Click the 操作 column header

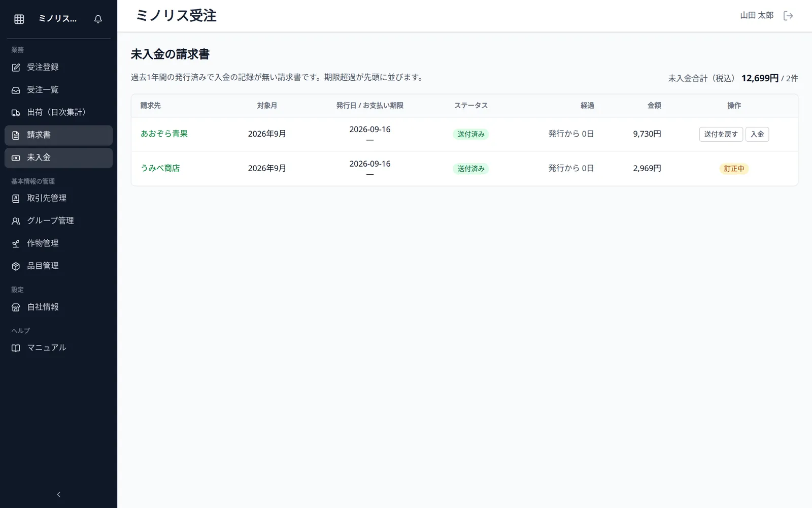[x=734, y=106]
